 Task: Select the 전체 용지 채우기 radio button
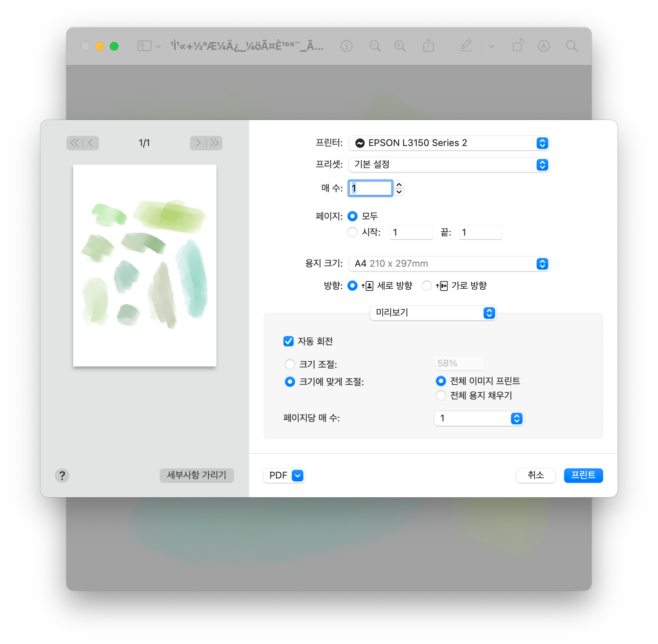click(441, 395)
